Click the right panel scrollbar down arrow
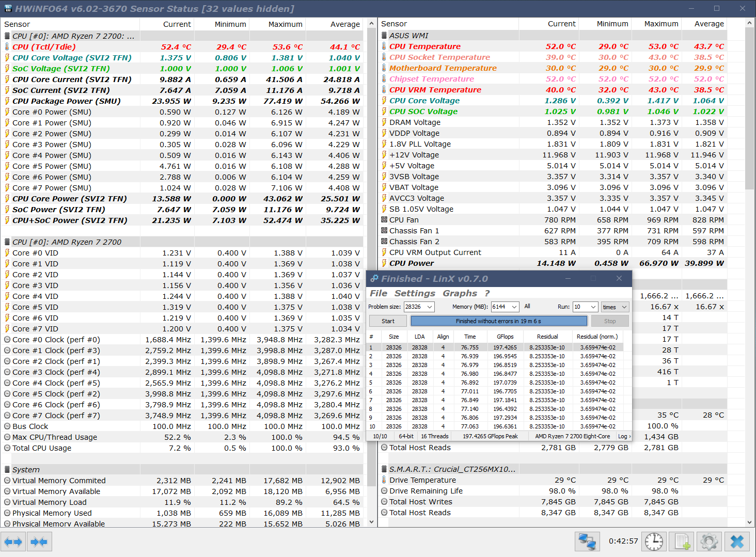The height and width of the screenshot is (557, 756). click(x=750, y=522)
